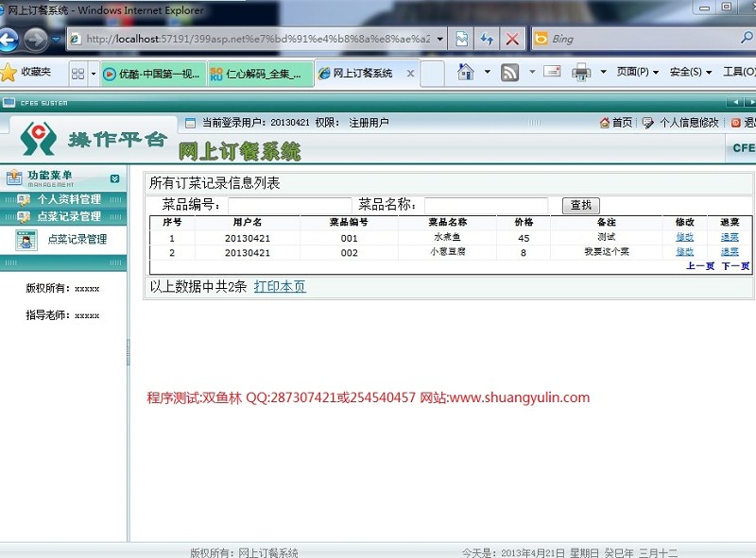Click the Bing search box
The width and height of the screenshot is (756, 558).
636,39
